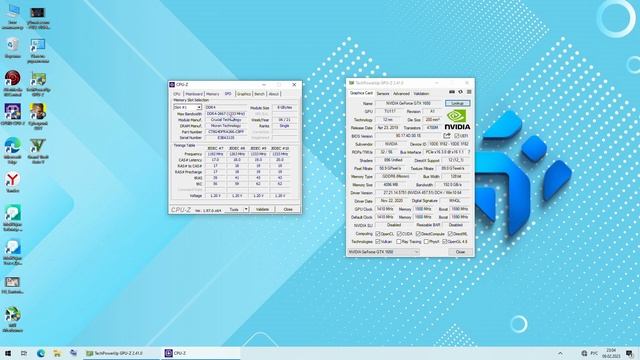
Task: Click the Close button in CPU-Z
Action: tap(288, 209)
